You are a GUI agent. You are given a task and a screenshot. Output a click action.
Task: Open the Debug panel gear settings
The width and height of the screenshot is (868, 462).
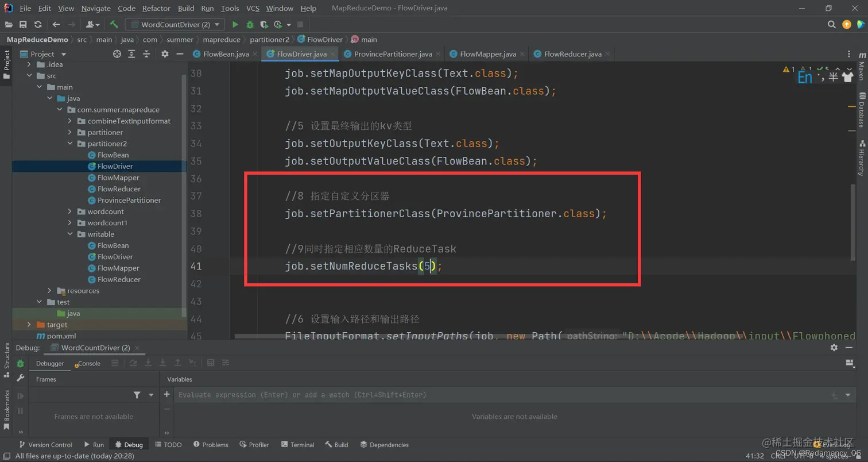click(x=834, y=348)
